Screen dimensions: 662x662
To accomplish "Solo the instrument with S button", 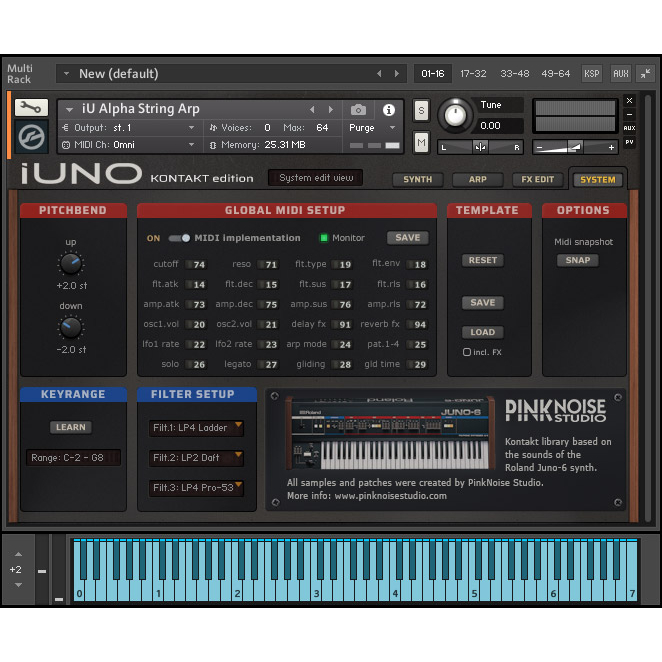I will pos(421,111).
